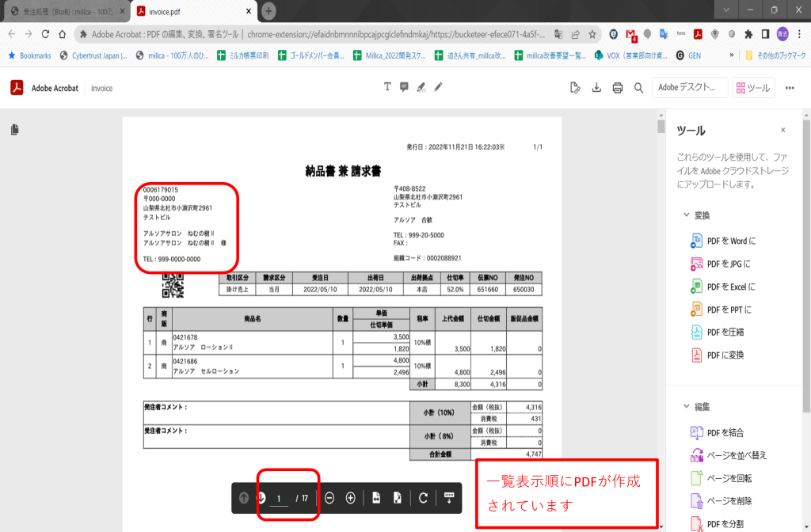Click the add comment icon
The width and height of the screenshot is (811, 532).
point(404,87)
